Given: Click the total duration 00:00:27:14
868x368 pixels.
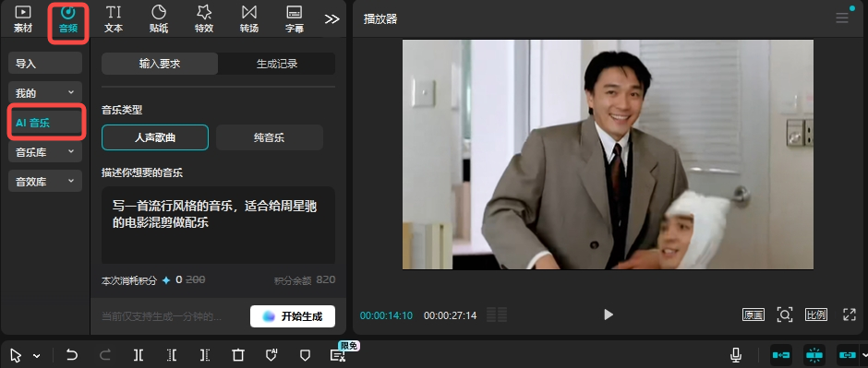Looking at the screenshot, I should pyautogui.click(x=450, y=315).
